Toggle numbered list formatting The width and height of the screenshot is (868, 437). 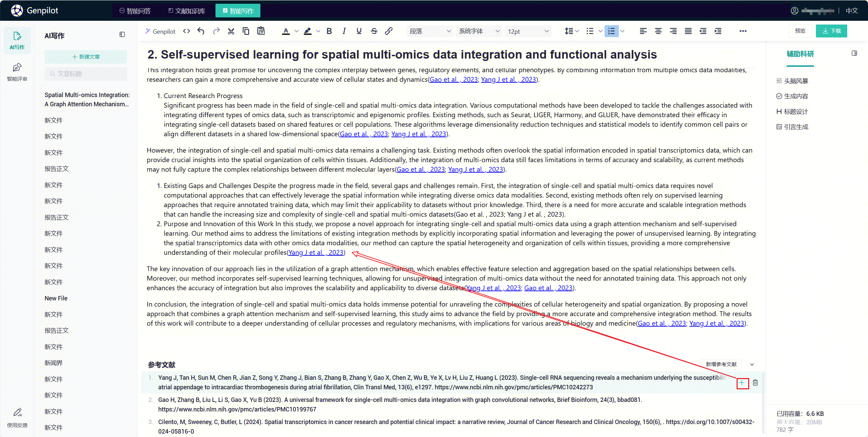coord(612,31)
